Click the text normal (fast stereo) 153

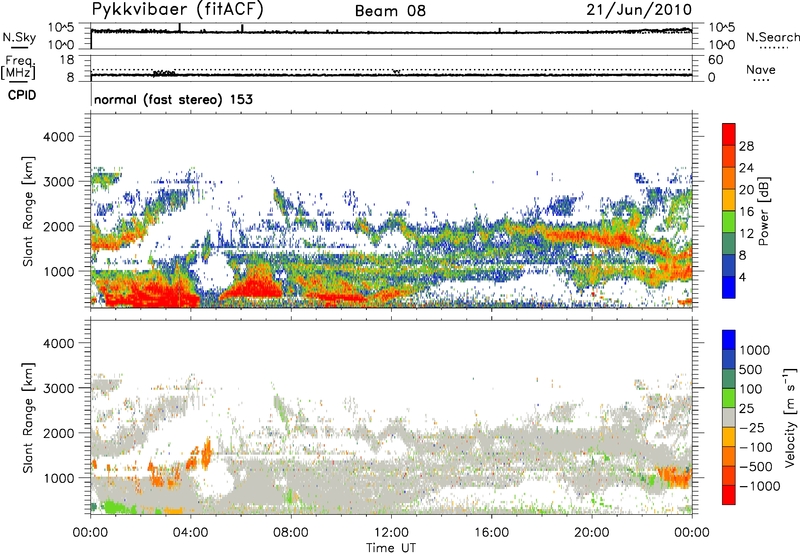pos(173,99)
